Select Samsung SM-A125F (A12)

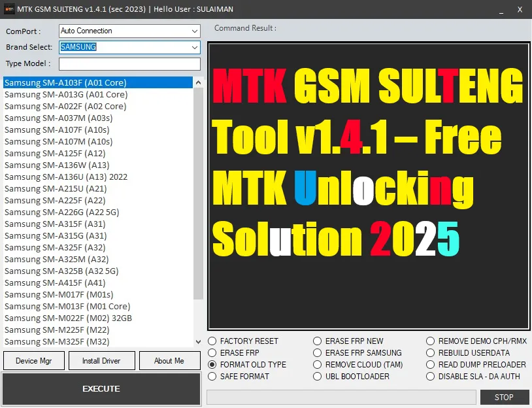click(98, 154)
